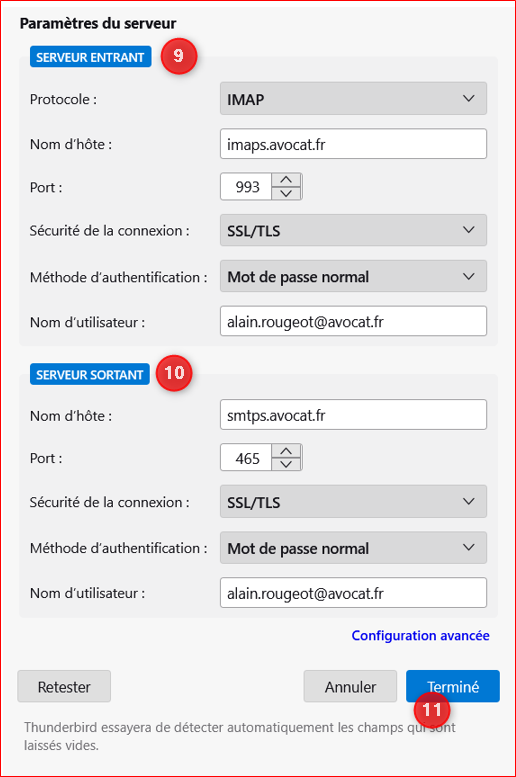Click the outgoing port 465 field

(246, 458)
